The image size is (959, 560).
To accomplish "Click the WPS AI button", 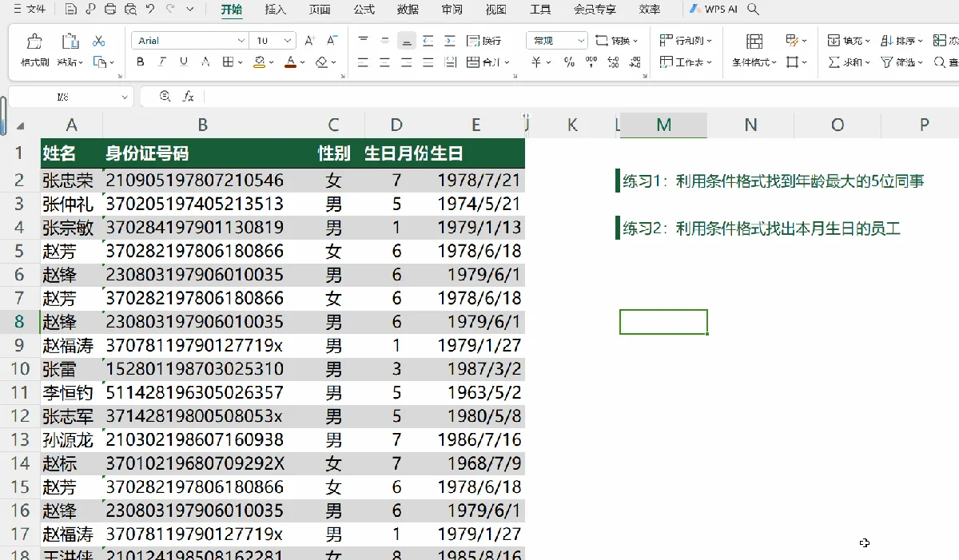I will point(714,10).
